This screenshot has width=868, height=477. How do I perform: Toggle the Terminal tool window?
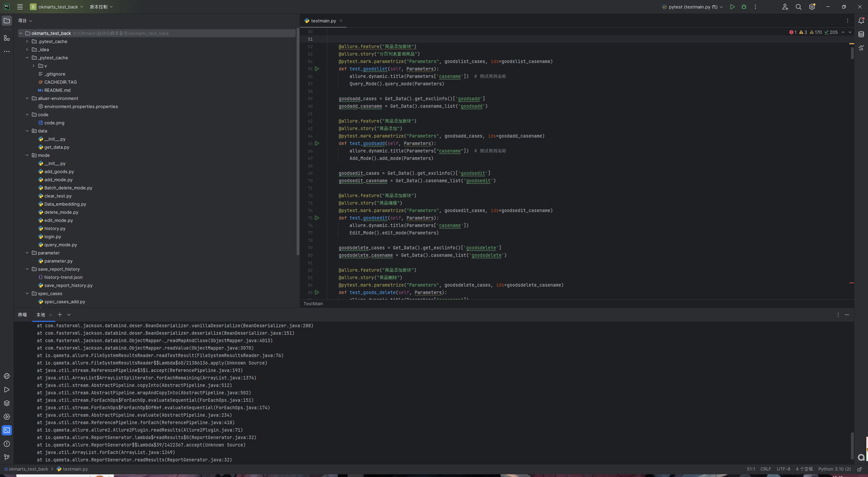pyautogui.click(x=7, y=430)
